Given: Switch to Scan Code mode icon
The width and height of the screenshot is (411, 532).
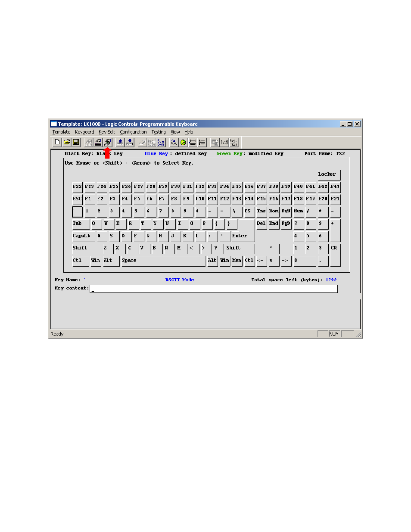Looking at the screenshot, I should click(161, 142).
